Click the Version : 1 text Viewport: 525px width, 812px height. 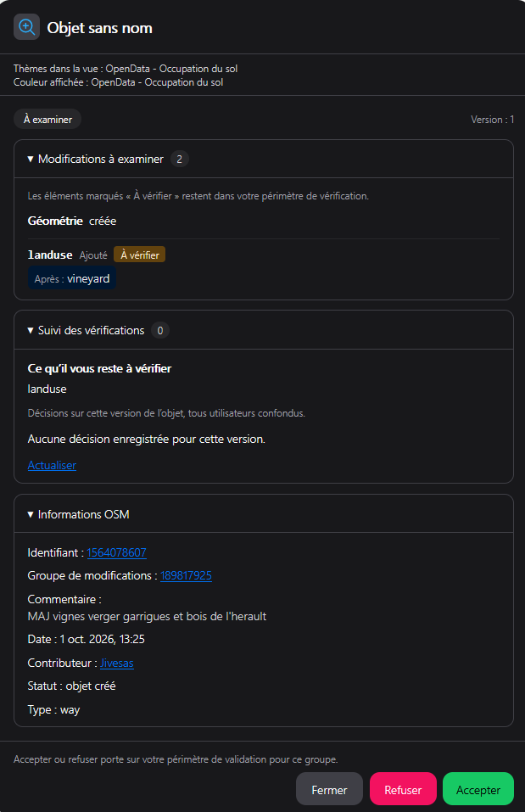click(x=492, y=120)
